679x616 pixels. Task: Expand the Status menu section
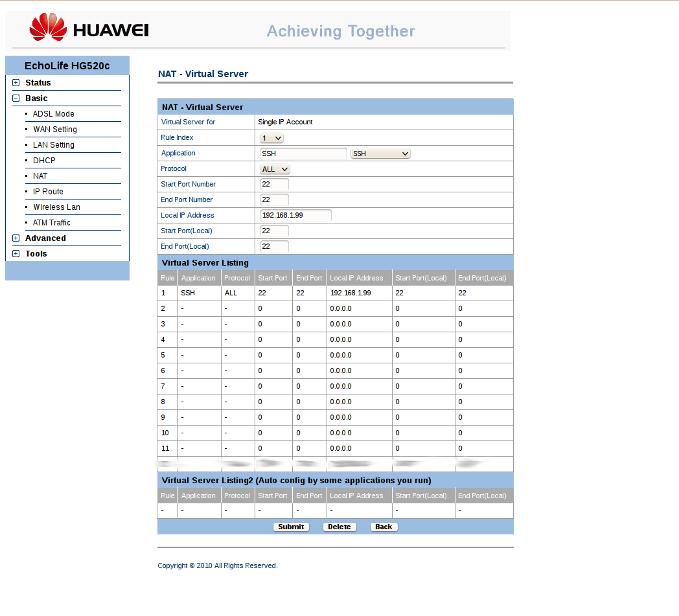point(16,83)
